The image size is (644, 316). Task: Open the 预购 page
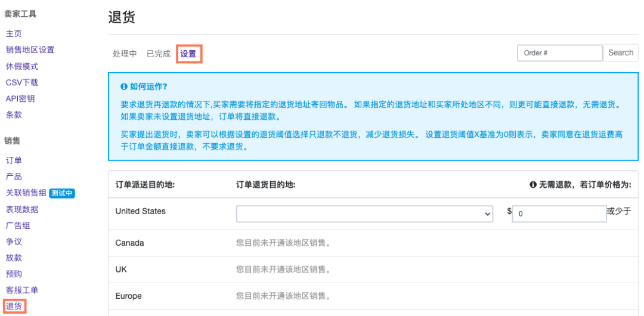[x=14, y=274]
